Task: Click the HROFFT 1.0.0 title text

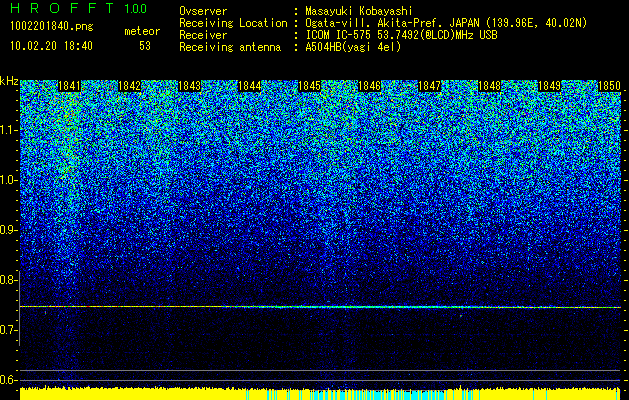Action: 79,8
